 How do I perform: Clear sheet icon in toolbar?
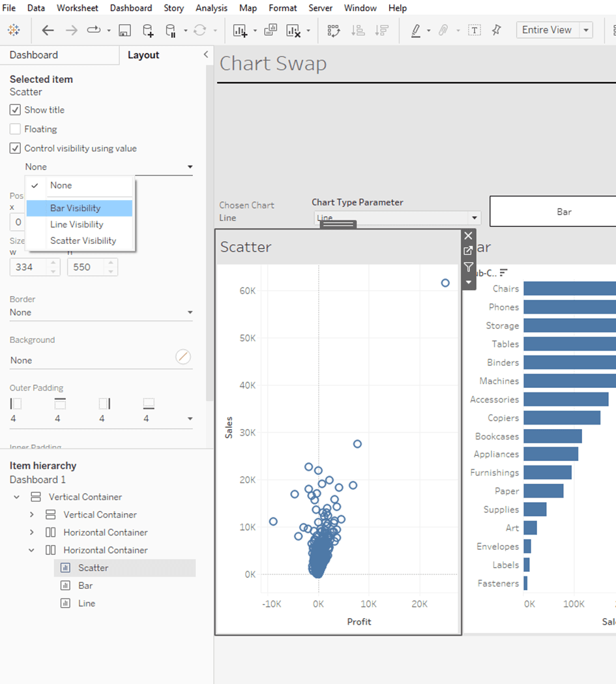tap(293, 30)
